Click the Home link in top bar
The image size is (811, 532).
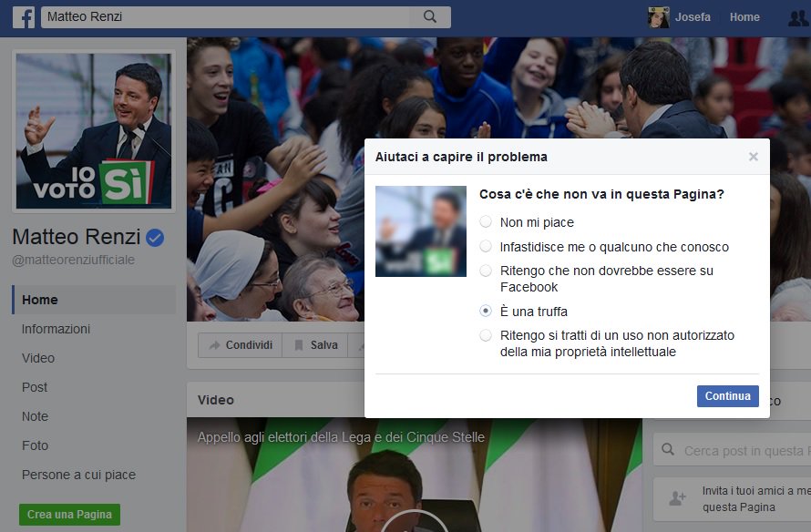coord(744,17)
